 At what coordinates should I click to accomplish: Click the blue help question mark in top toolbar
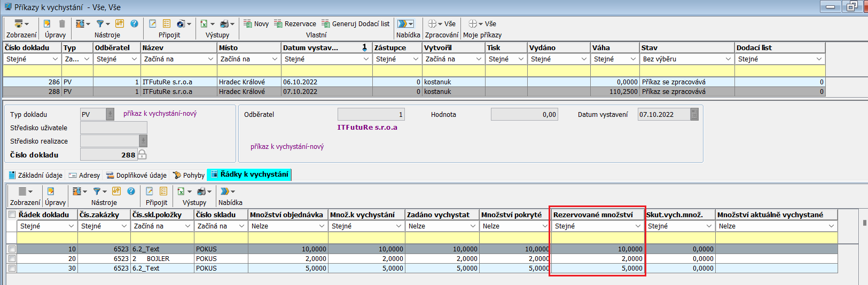(x=134, y=23)
